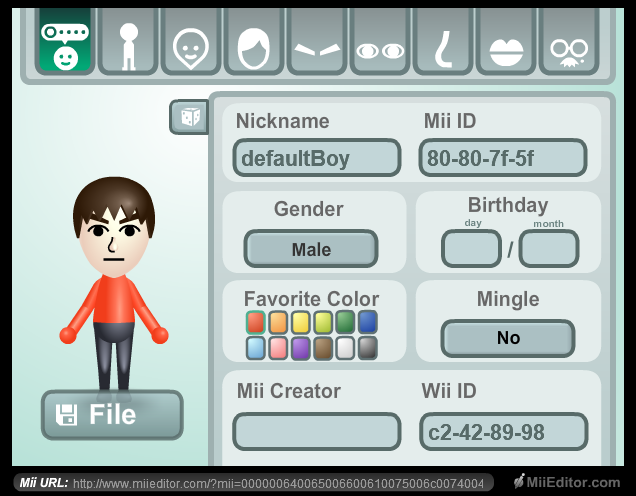Image resolution: width=636 pixels, height=496 pixels.
Task: Click the Gender label
Action: click(x=309, y=209)
